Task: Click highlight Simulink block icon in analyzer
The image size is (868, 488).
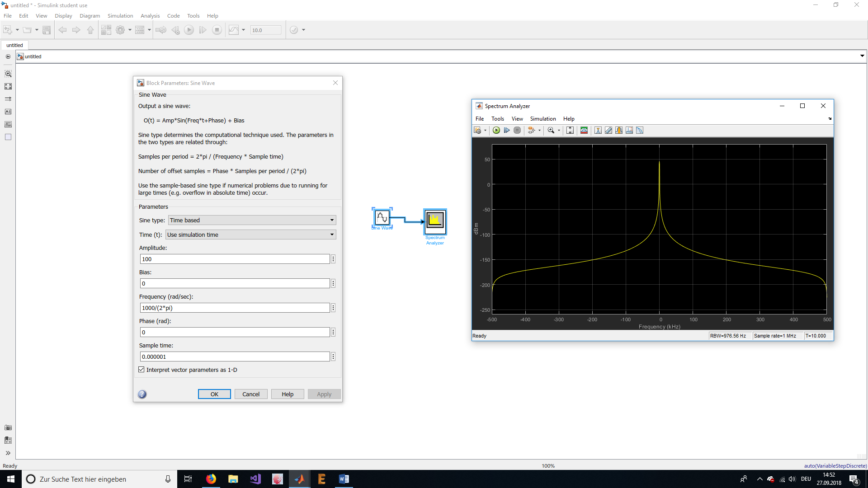Action: point(532,131)
